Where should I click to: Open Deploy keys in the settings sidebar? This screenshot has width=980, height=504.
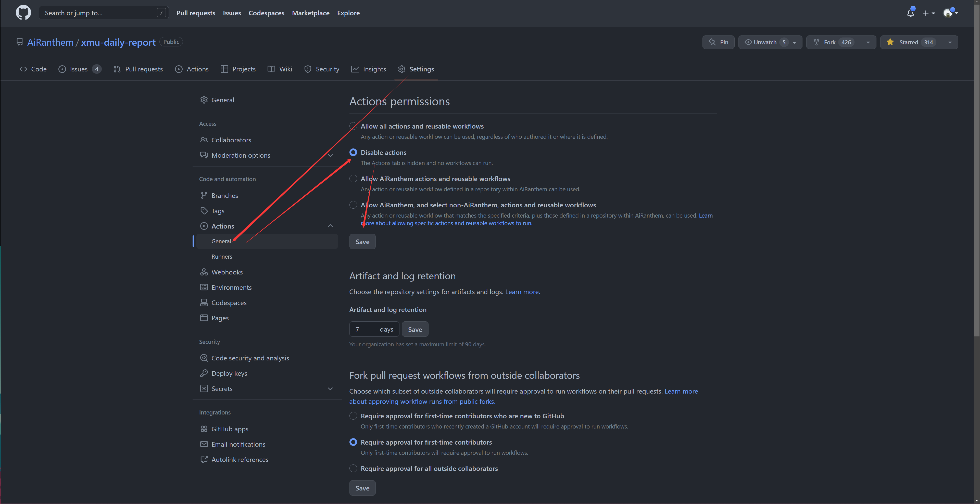pos(229,373)
